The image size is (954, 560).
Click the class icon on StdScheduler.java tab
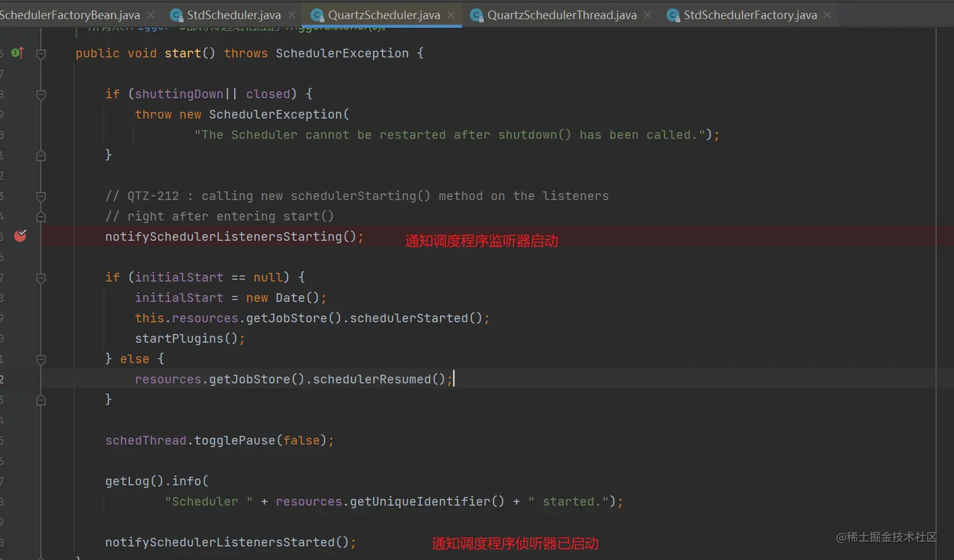click(x=177, y=15)
